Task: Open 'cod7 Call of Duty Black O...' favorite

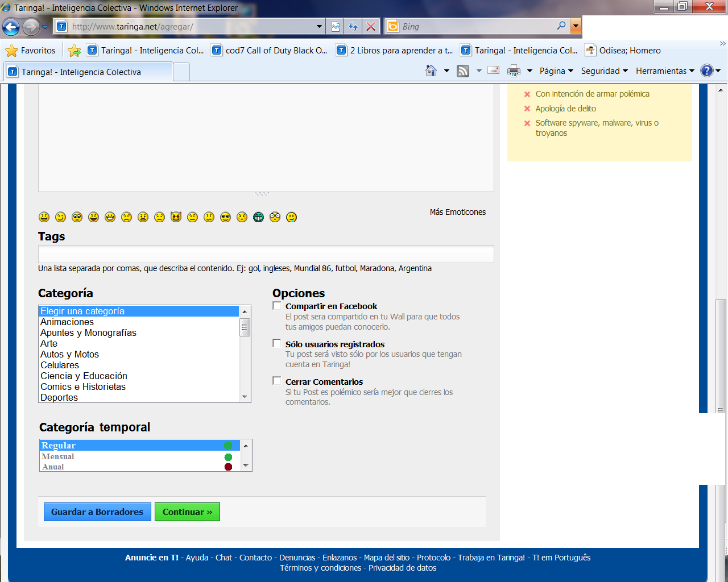Action: pos(270,51)
